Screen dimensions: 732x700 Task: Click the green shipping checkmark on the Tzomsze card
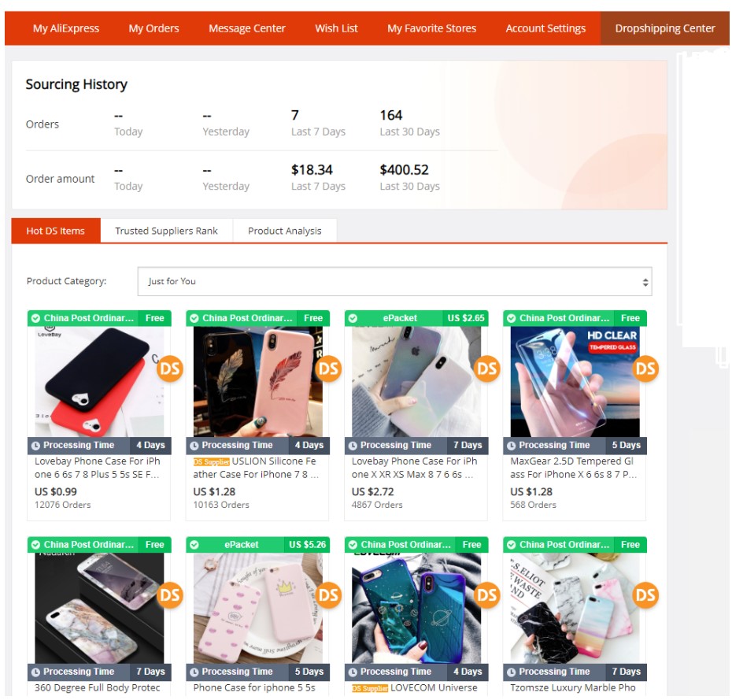[x=511, y=545]
